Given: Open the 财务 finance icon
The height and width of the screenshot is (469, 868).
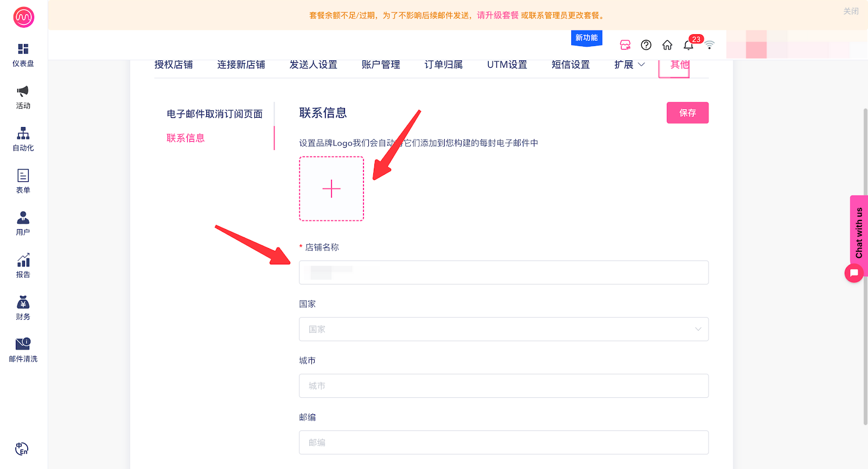Looking at the screenshot, I should click(23, 302).
